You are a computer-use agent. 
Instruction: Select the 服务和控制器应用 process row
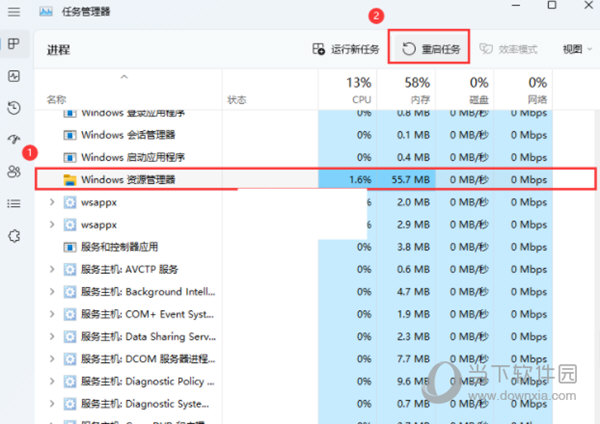pyautogui.click(x=294, y=247)
